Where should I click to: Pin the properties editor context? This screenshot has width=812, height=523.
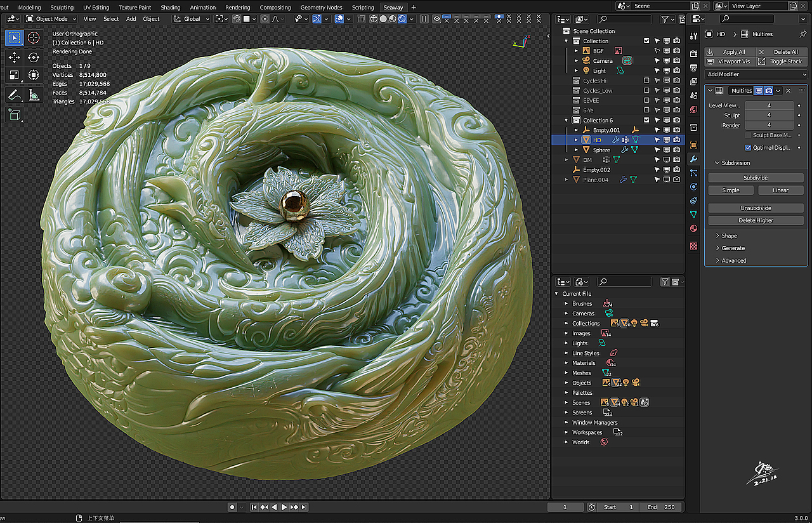click(x=802, y=34)
